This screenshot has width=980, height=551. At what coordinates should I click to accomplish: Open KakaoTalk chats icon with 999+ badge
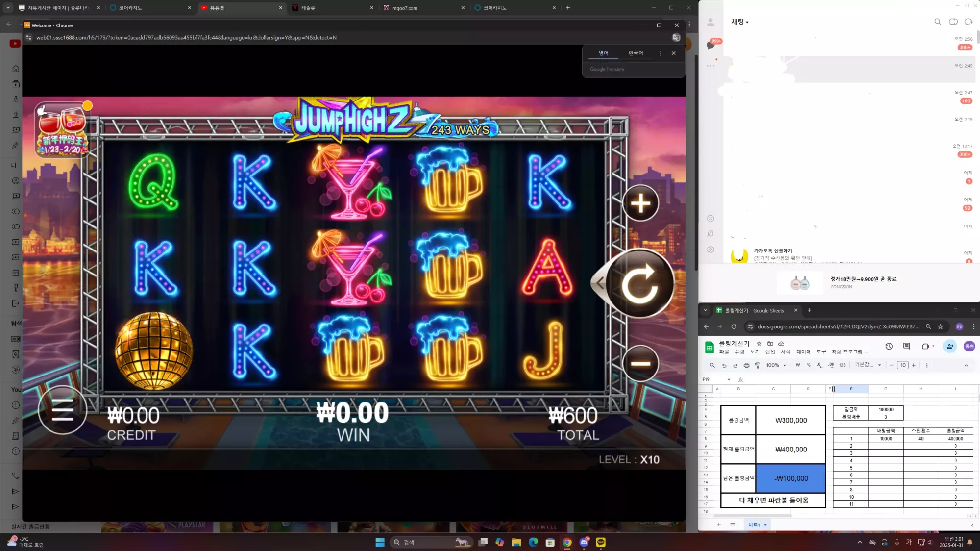(x=711, y=45)
